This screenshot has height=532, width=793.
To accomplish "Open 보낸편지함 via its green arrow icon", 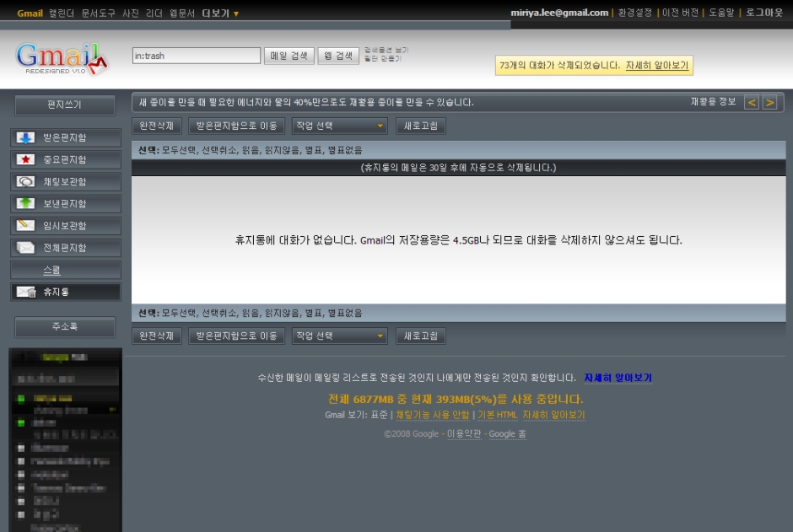I will point(25,203).
